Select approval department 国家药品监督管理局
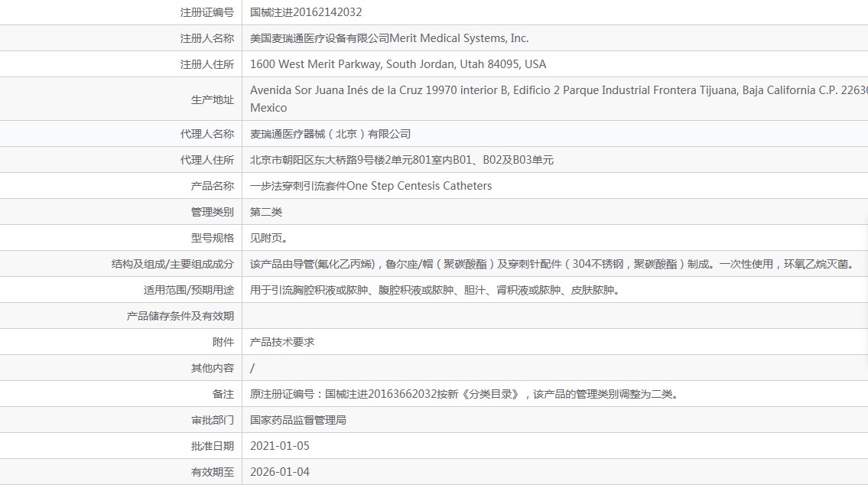This screenshot has height=485, width=868. [x=297, y=420]
